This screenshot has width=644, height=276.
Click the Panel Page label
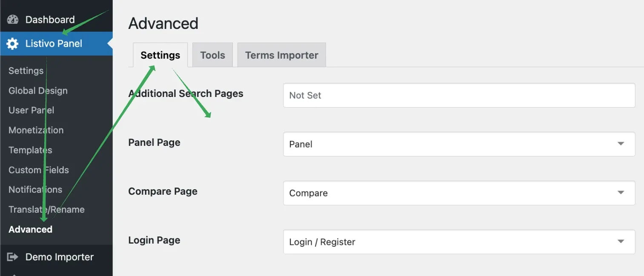155,142
